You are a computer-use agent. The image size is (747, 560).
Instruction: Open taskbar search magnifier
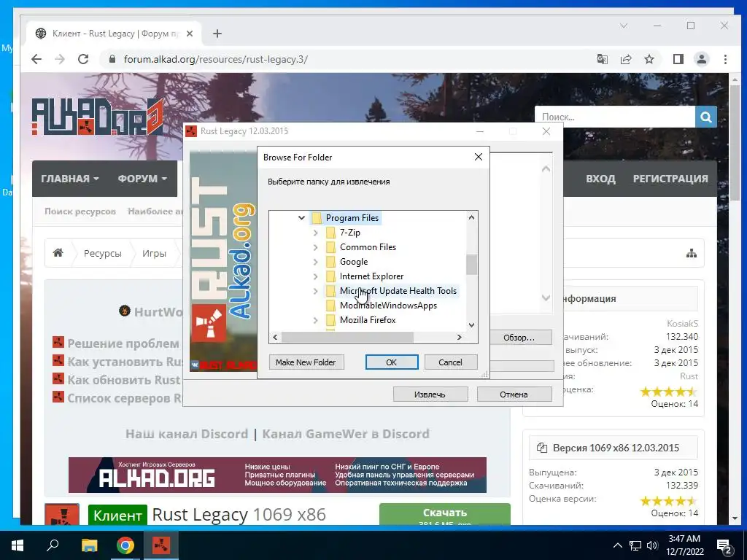(53, 545)
